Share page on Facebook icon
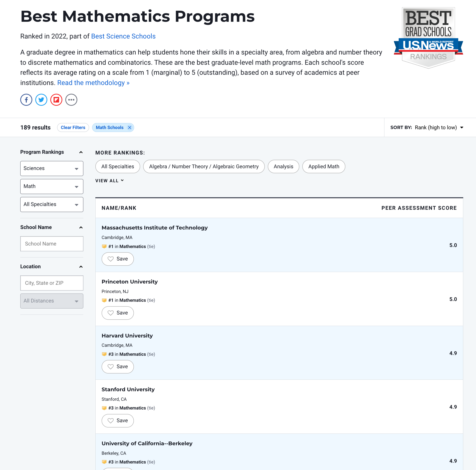Image resolution: width=476 pixels, height=470 pixels. (x=26, y=100)
